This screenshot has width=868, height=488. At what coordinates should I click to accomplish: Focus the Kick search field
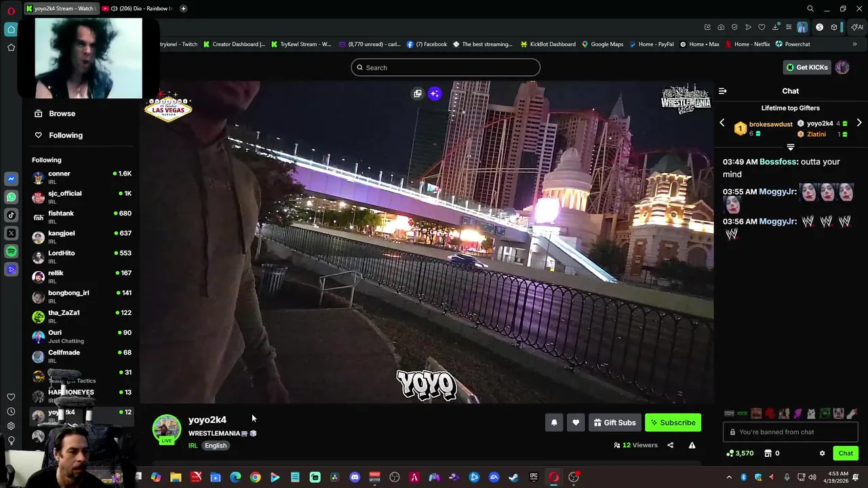pos(446,67)
